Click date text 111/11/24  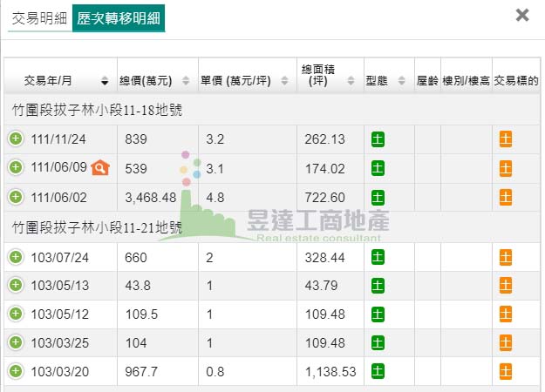[x=58, y=139]
